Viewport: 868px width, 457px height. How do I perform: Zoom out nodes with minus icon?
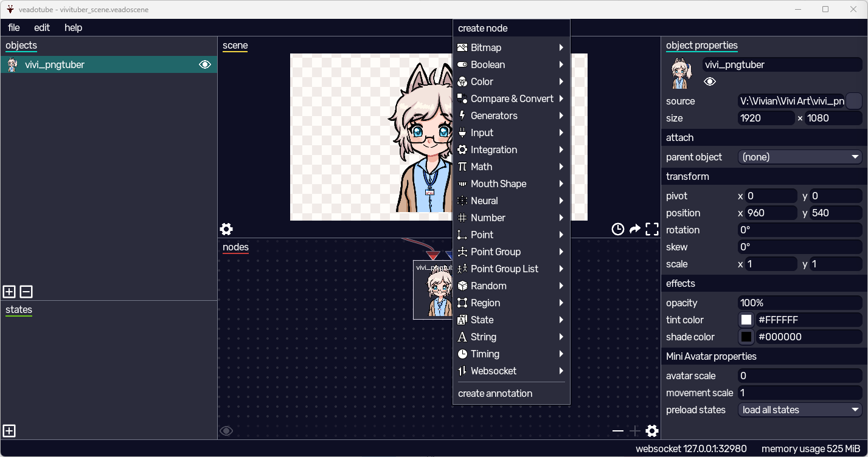[x=618, y=431]
